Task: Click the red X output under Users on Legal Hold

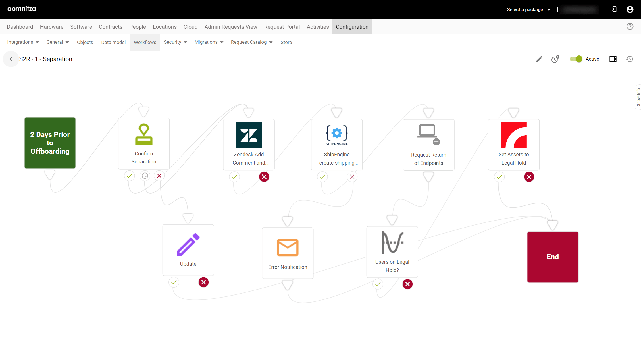Action: point(407,284)
